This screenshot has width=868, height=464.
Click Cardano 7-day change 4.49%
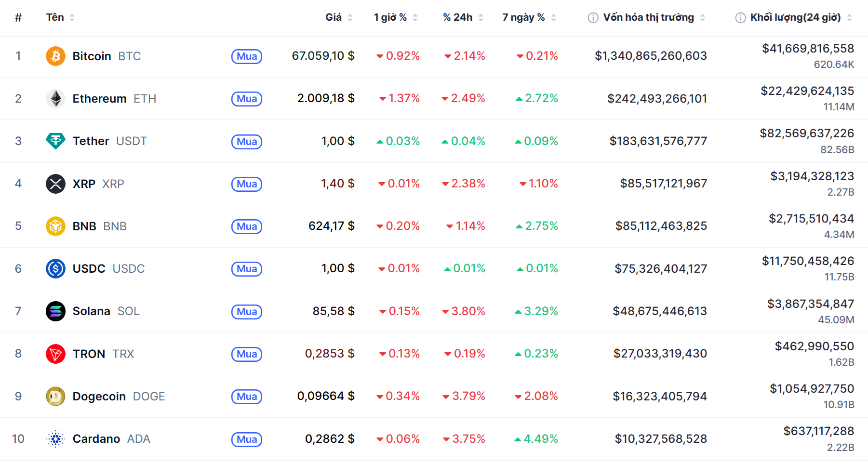point(536,439)
